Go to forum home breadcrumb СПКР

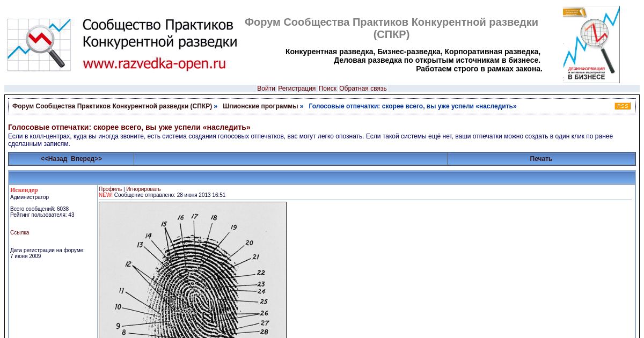[112, 106]
